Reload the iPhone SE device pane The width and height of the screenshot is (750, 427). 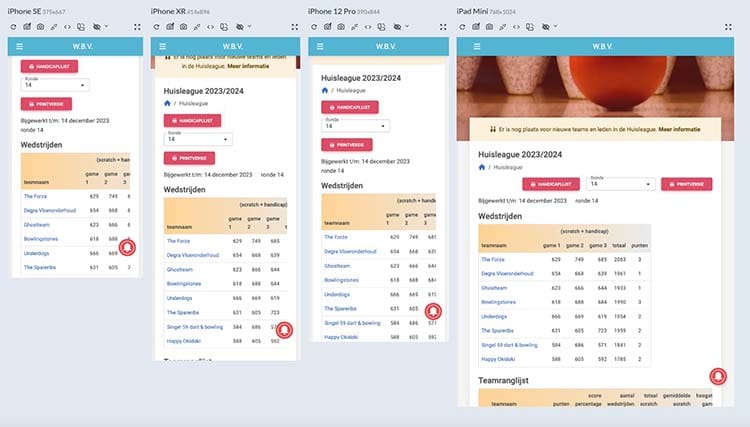11,25
